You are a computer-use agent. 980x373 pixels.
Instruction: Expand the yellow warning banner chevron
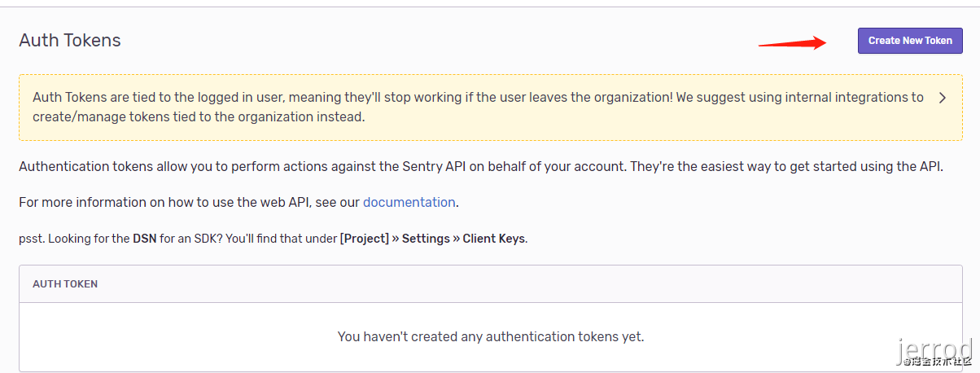[943, 98]
